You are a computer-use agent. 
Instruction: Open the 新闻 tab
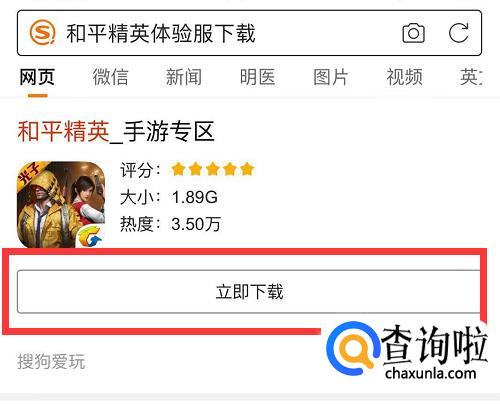(x=184, y=77)
